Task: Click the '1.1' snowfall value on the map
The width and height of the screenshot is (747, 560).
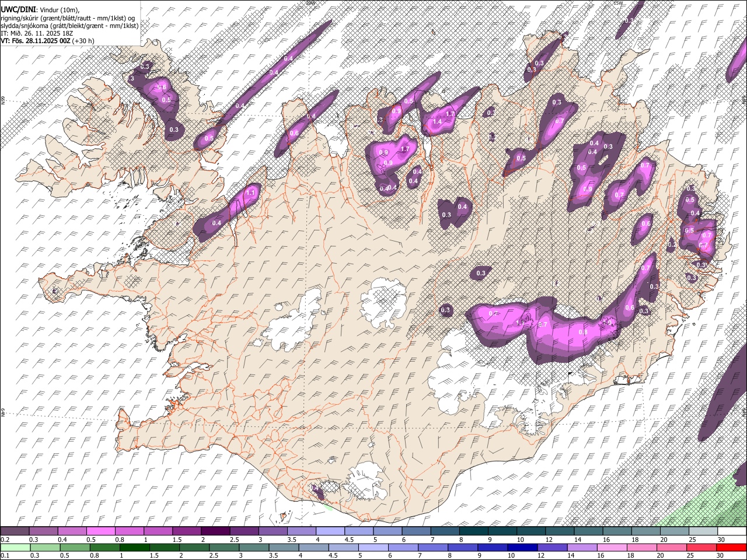Action: click(x=252, y=192)
